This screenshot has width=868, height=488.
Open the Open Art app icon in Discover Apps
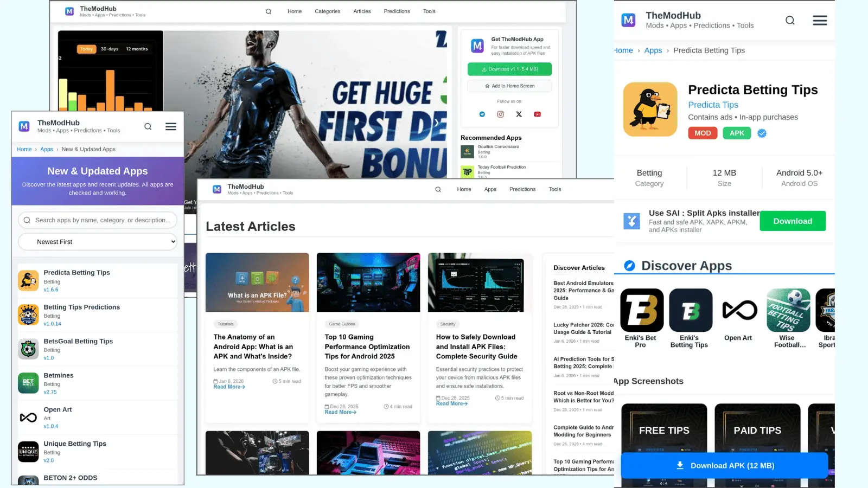point(739,310)
